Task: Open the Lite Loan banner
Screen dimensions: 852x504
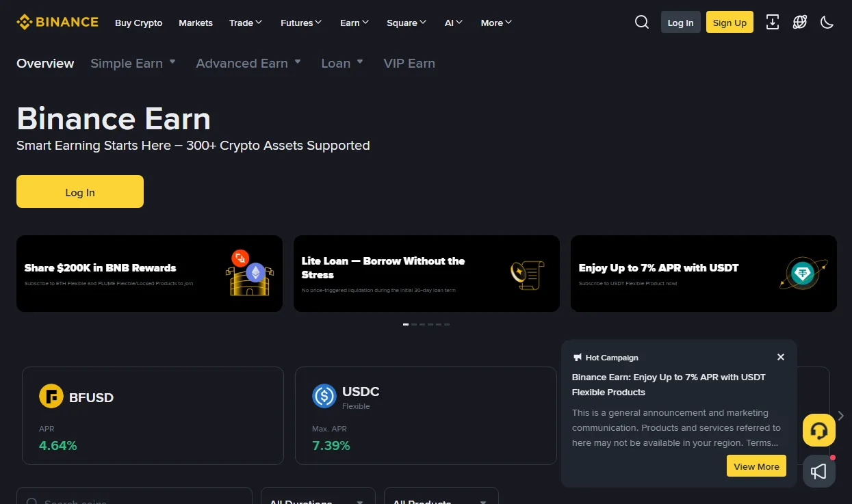Action: point(426,274)
